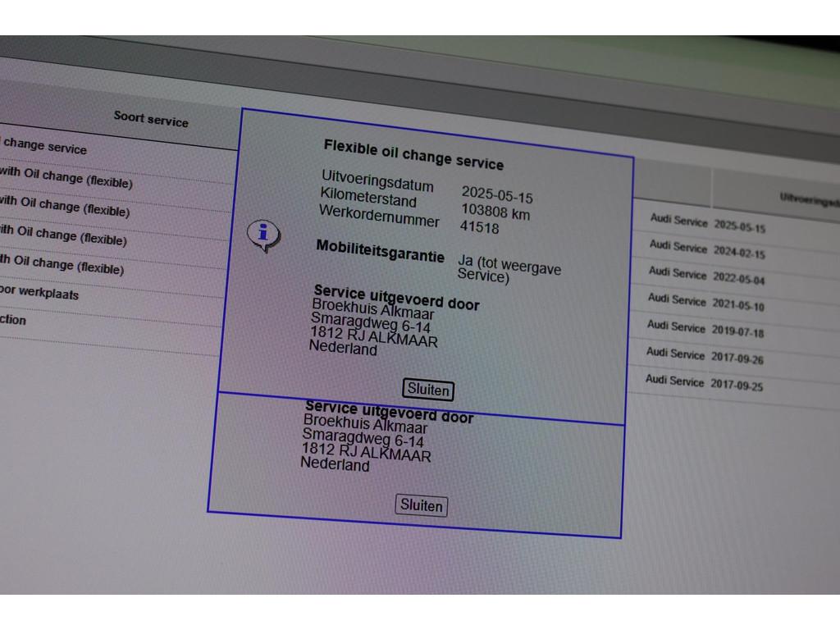This screenshot has height=630, width=840.
Task: Select the Audi Service 2017-09-25 row
Action: pos(702,381)
